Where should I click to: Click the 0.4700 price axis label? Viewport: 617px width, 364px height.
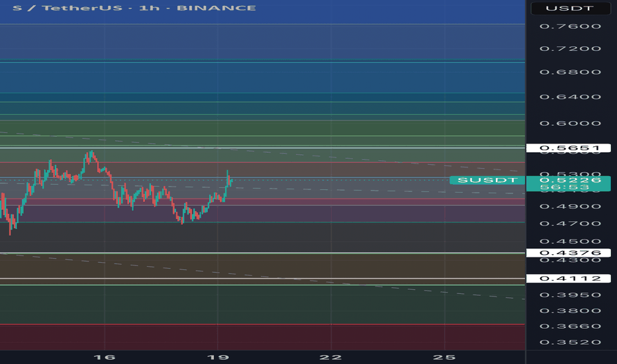tap(570, 224)
